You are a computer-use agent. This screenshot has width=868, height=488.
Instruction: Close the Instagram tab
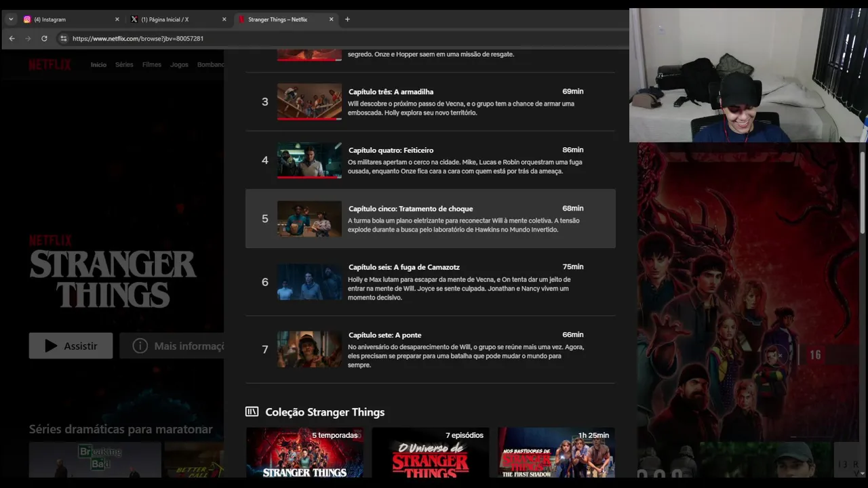coord(117,20)
